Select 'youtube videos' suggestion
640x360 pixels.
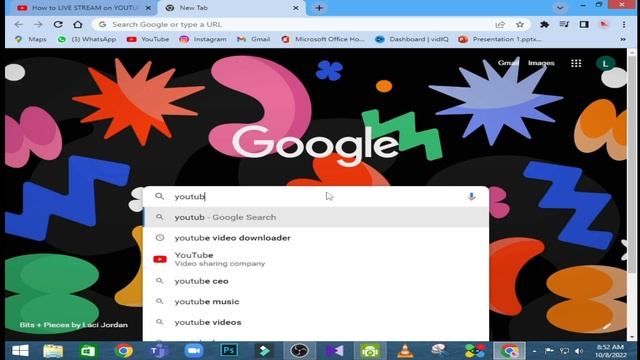[x=316, y=322]
